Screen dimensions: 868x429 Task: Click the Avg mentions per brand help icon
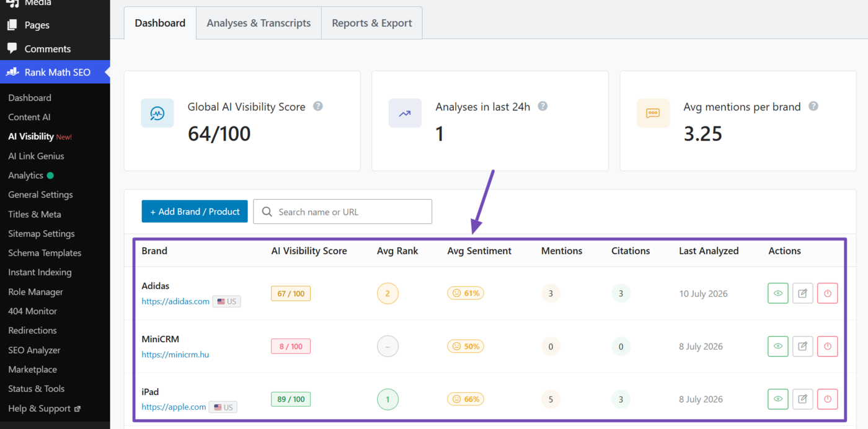813,106
